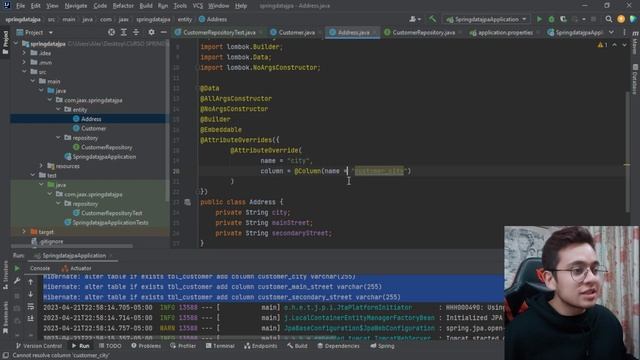The height and width of the screenshot is (360, 640).
Task: Collapse the test folder
Action: pos(33,175)
